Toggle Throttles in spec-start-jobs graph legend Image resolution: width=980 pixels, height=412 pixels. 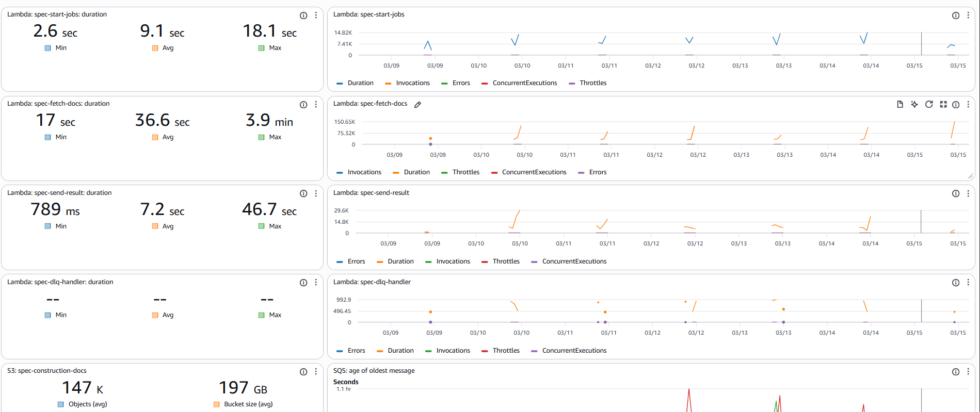click(x=587, y=83)
